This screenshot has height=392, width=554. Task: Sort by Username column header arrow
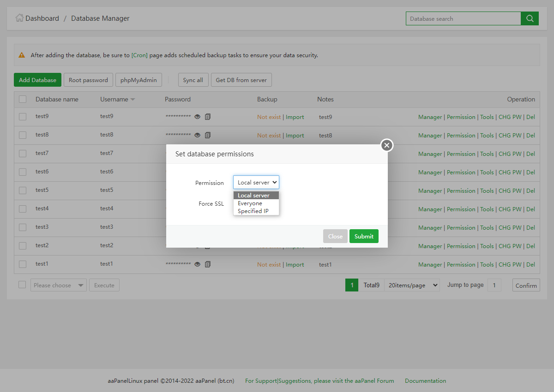(132, 100)
